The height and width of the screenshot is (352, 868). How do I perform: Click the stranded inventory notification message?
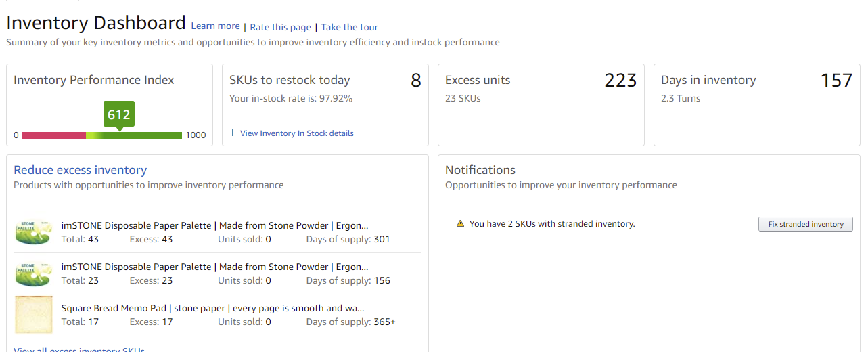[552, 223]
